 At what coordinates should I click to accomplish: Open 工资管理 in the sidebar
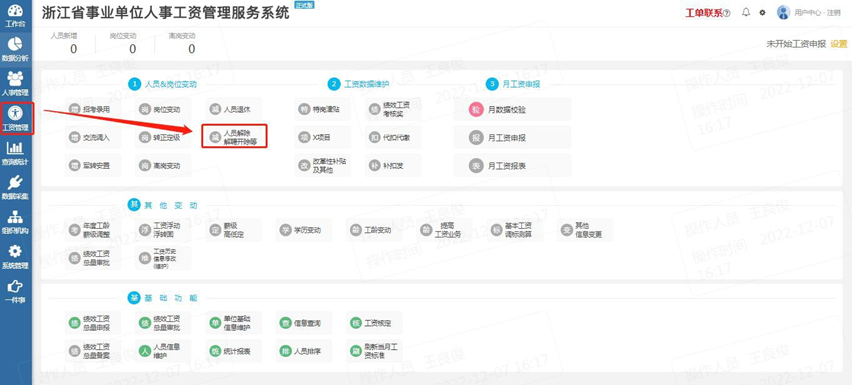(x=17, y=118)
